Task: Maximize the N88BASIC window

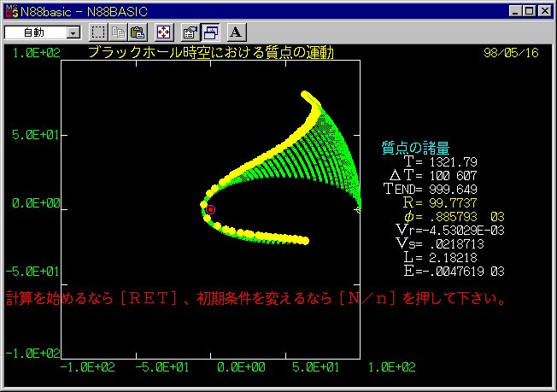Action: click(x=530, y=11)
